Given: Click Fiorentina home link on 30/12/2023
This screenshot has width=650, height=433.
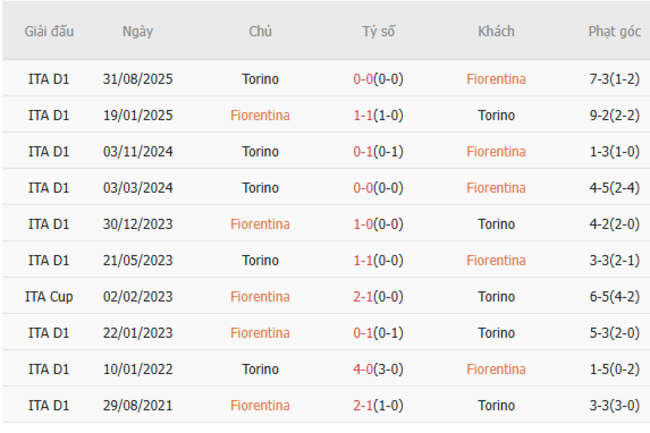Looking at the screenshot, I should pos(260,224).
